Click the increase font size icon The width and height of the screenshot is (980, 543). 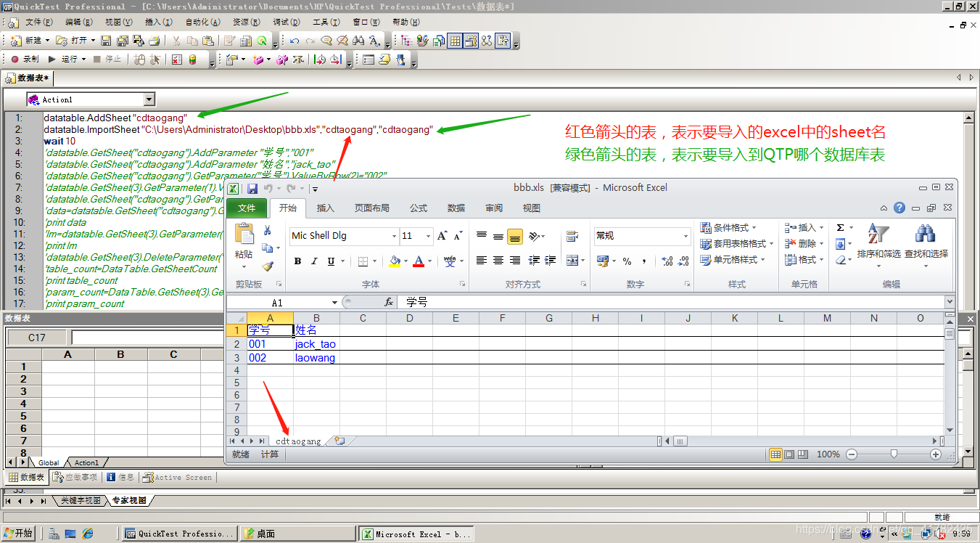442,236
